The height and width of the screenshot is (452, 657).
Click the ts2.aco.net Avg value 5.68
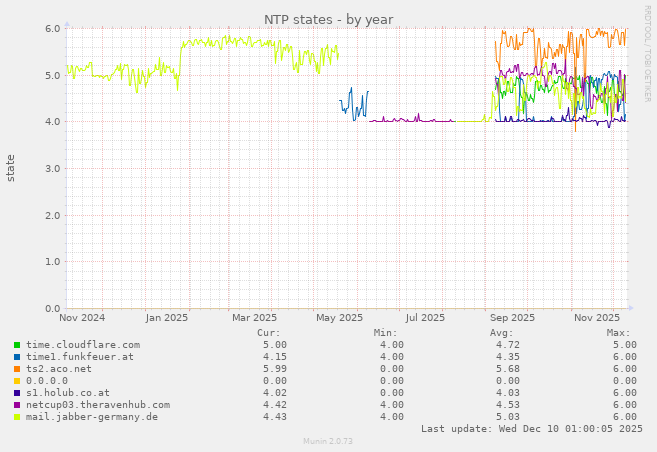(x=508, y=369)
